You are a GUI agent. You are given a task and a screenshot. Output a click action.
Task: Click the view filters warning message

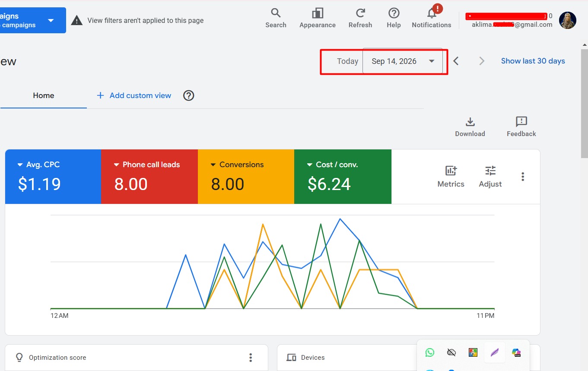pos(145,20)
